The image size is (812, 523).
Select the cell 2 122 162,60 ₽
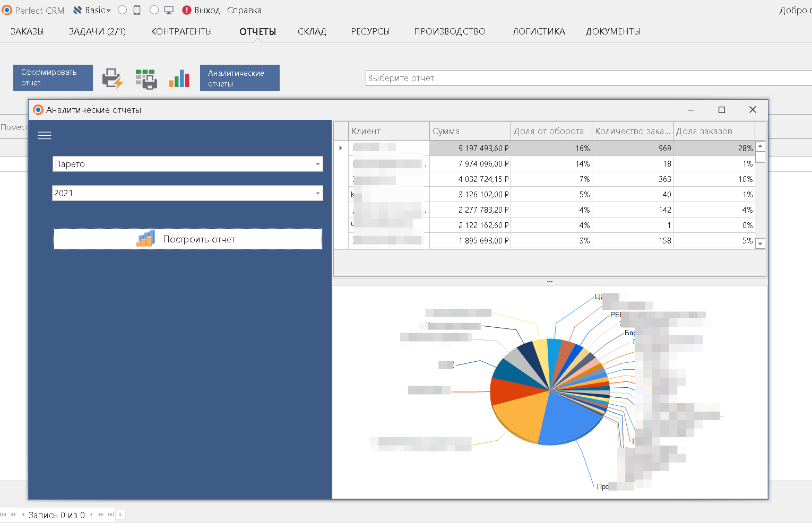click(x=470, y=225)
